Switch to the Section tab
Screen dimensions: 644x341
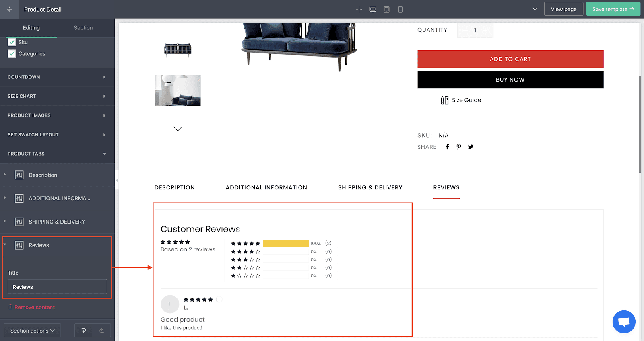click(83, 28)
